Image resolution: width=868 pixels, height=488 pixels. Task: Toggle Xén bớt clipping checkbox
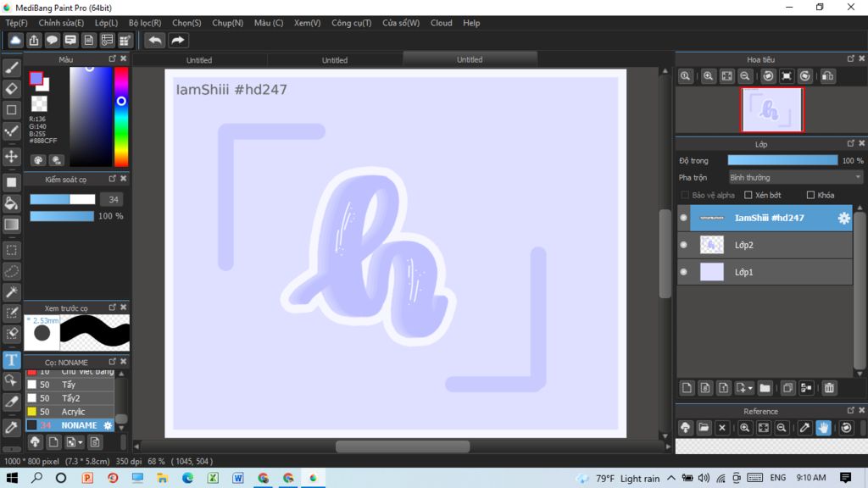pyautogui.click(x=748, y=196)
